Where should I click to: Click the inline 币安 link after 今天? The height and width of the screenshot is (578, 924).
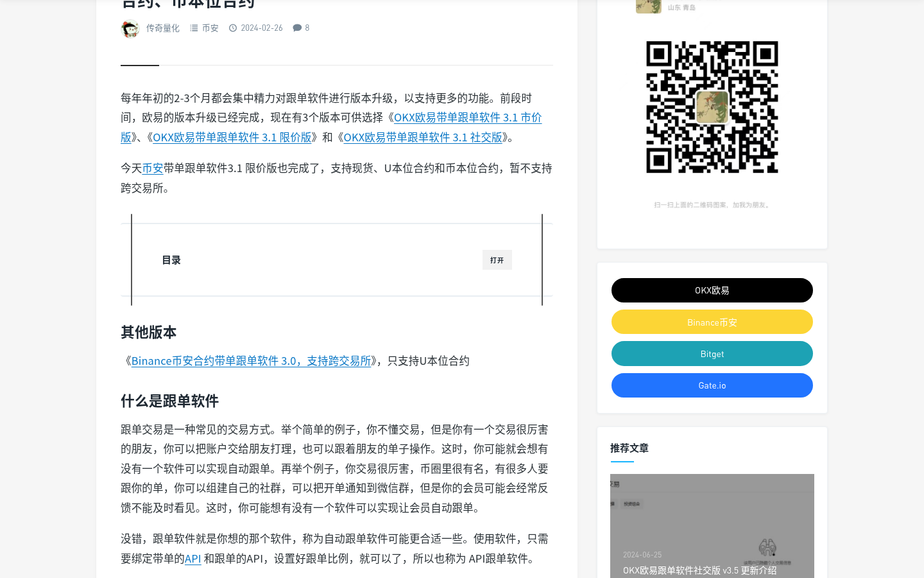pyautogui.click(x=153, y=168)
